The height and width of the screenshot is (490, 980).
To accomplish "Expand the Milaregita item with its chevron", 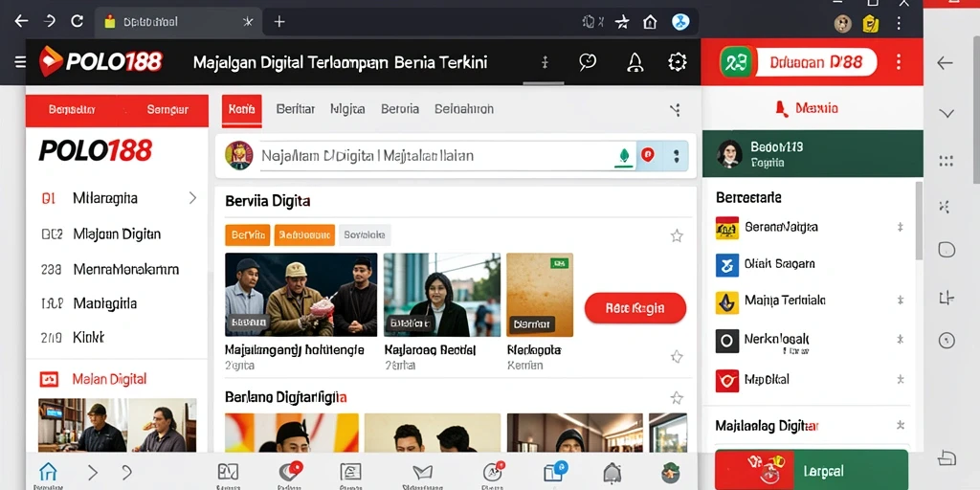I will [192, 198].
